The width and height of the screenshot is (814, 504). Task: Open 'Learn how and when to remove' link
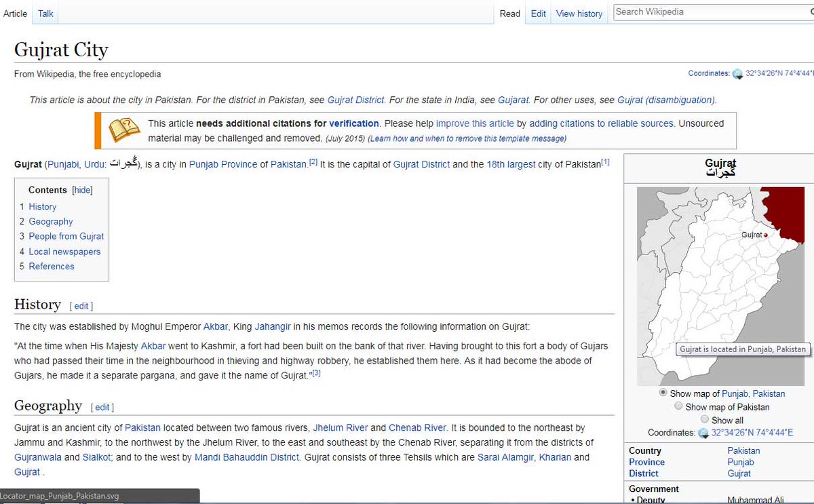[x=467, y=138]
